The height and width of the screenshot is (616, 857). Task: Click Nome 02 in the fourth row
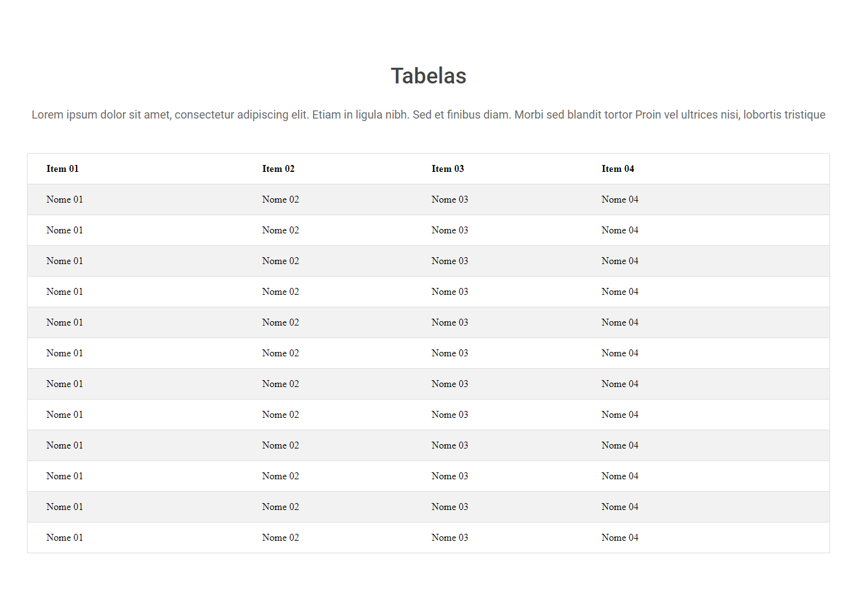tap(280, 292)
